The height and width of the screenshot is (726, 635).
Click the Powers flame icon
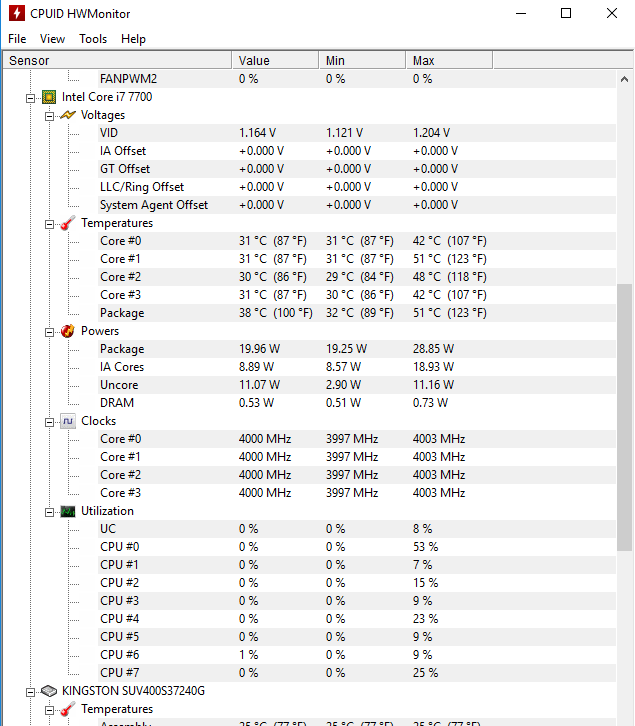[x=68, y=331]
